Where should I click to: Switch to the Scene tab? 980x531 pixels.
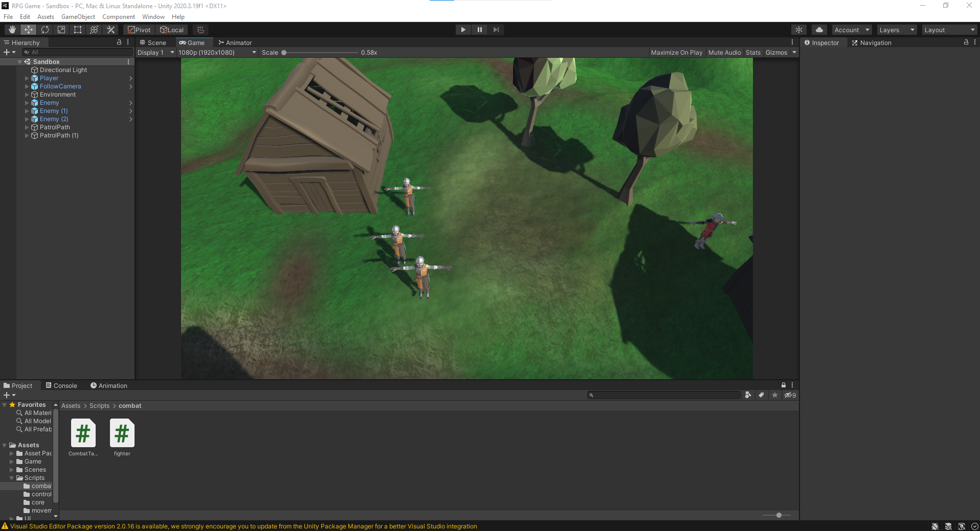coord(153,43)
